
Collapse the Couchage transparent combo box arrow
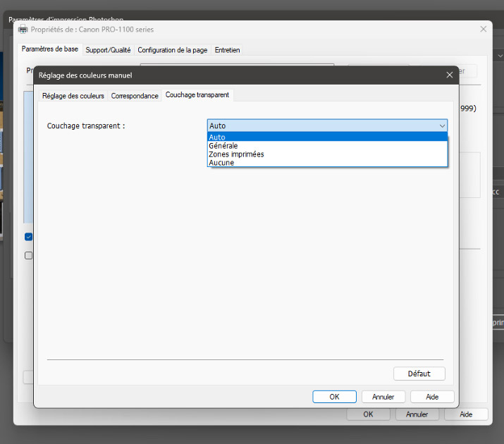pos(442,126)
